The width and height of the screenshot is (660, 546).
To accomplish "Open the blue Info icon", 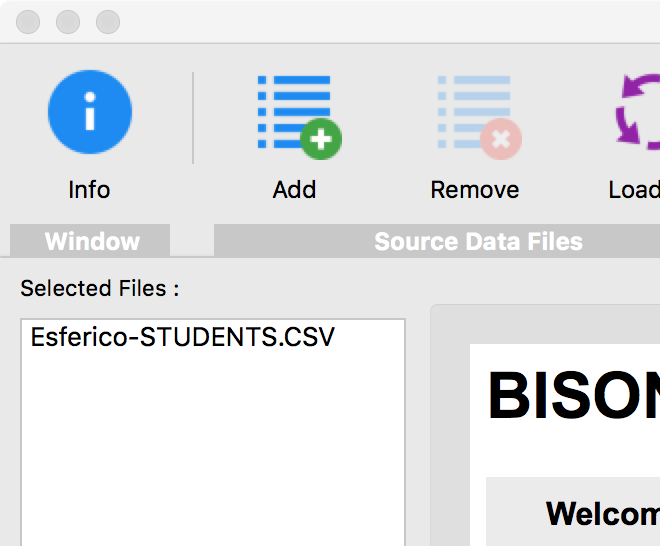I will pos(90,112).
